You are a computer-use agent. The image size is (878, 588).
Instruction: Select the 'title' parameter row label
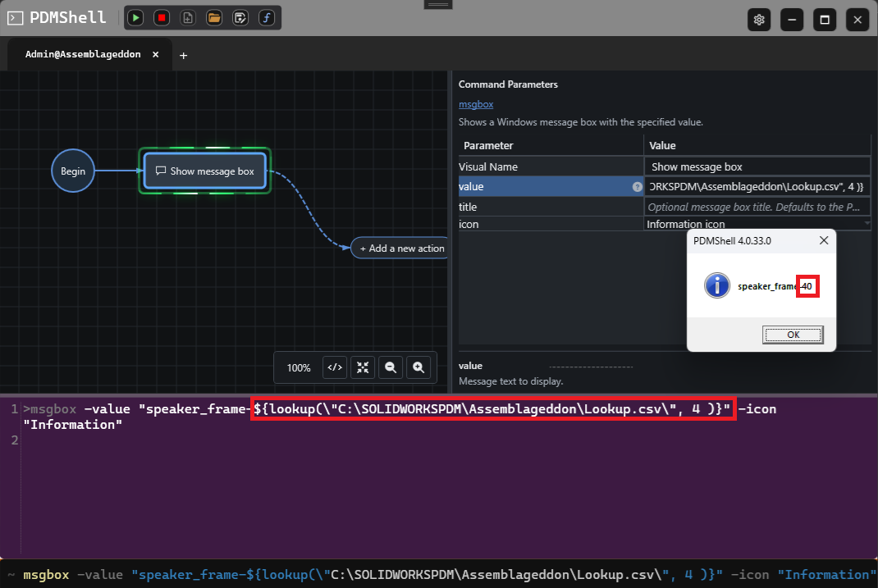click(x=468, y=207)
